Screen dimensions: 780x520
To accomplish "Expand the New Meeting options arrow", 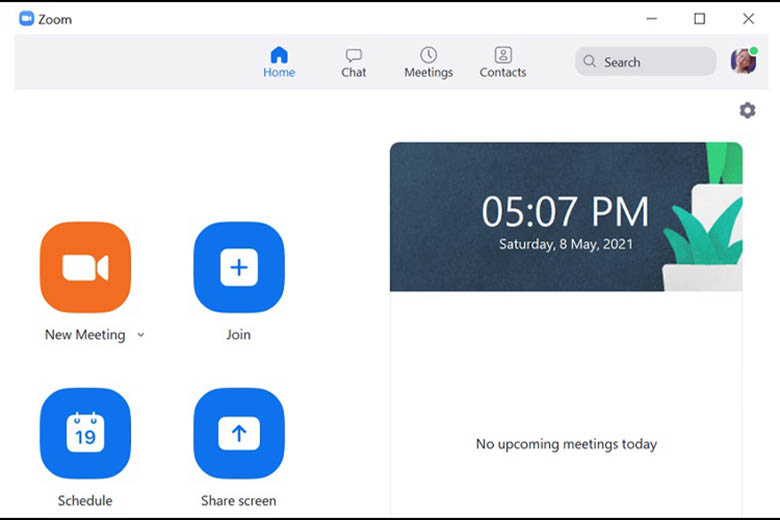I will pos(141,335).
